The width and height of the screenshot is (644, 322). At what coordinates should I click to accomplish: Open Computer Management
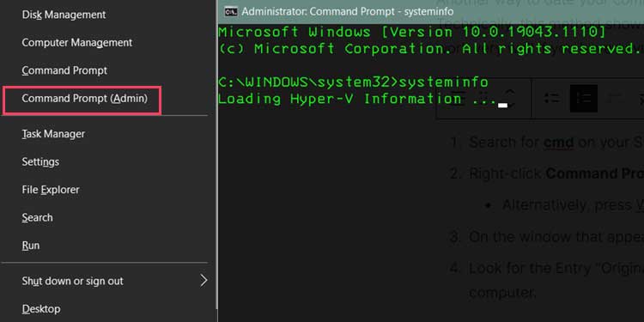76,43
